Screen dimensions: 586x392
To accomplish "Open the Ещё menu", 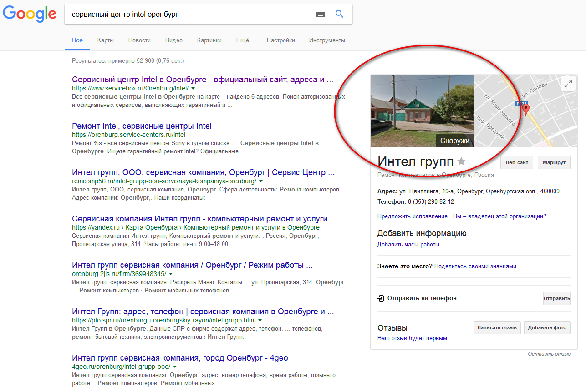I will (243, 40).
